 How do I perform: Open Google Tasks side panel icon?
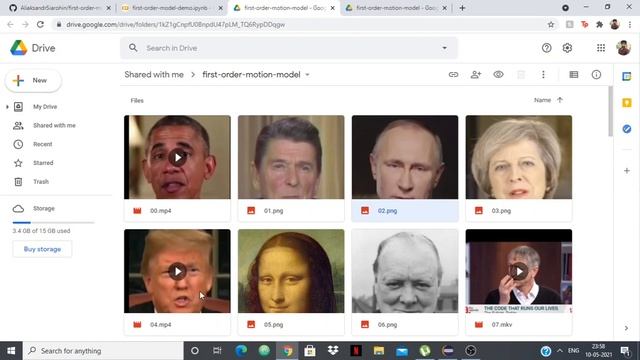tap(627, 129)
